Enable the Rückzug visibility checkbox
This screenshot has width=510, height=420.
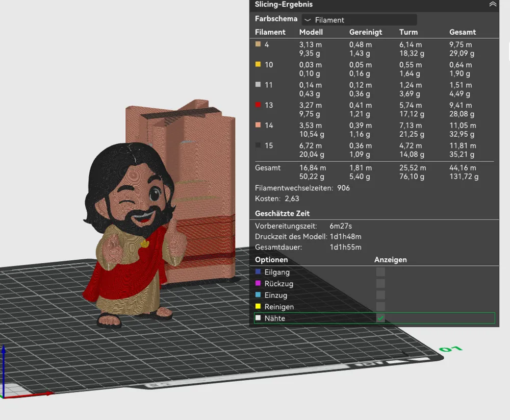point(380,284)
